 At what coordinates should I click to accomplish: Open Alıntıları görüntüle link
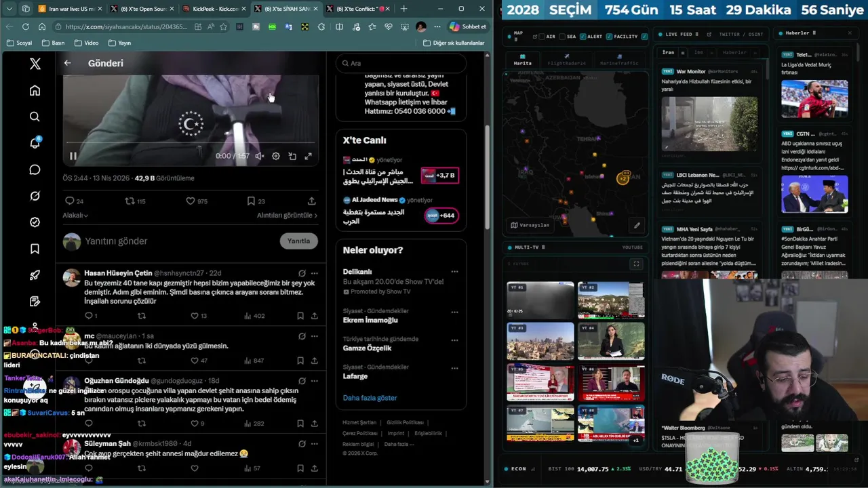pos(287,216)
